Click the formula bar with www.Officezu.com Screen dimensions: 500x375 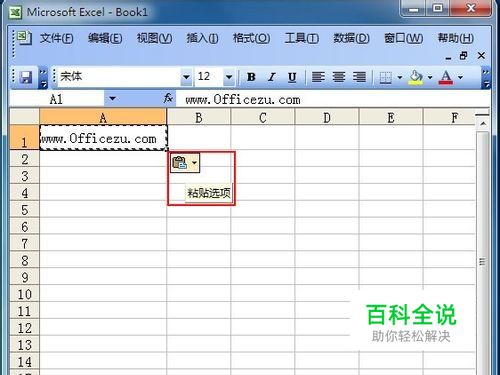click(x=332, y=99)
